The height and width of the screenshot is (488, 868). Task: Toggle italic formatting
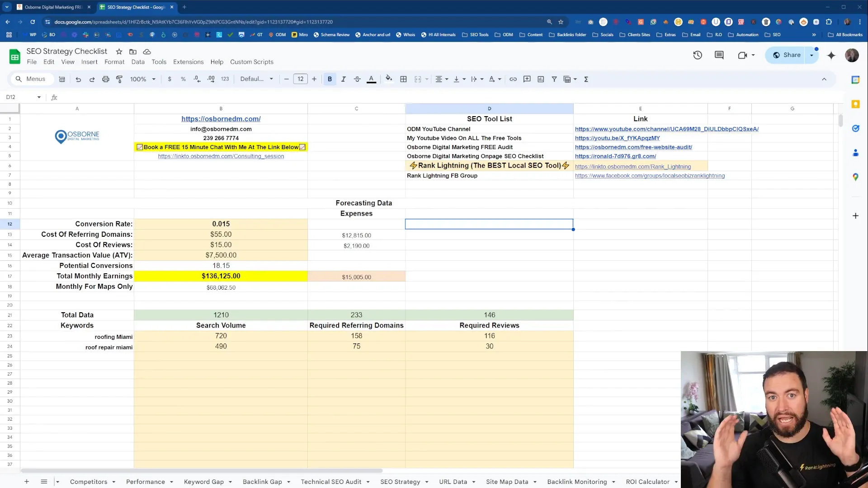point(344,79)
